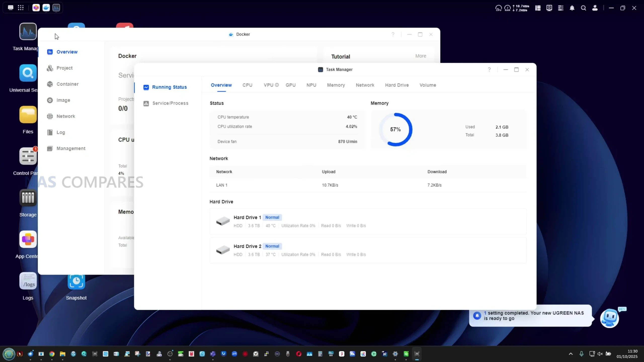This screenshot has height=362, width=644.
Task: Open the apps grid launcher icon
Action: coord(21,8)
